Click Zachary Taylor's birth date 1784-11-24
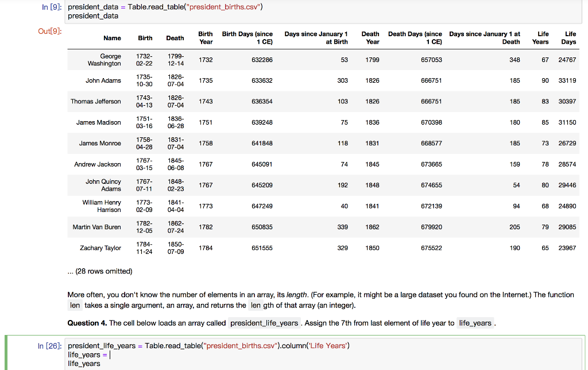The height and width of the screenshot is (370, 588). click(144, 248)
